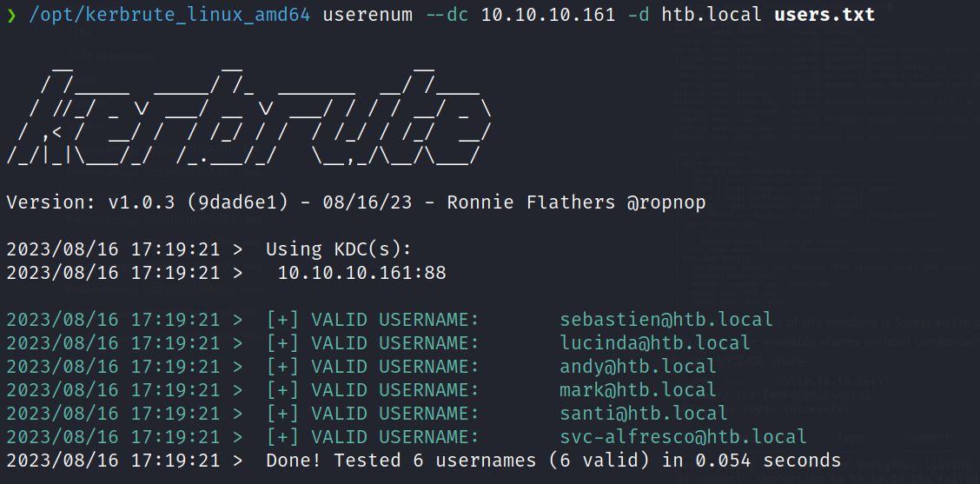The width and height of the screenshot is (980, 484).
Task: Click the lucinda@htb.local username
Action: [x=654, y=343]
